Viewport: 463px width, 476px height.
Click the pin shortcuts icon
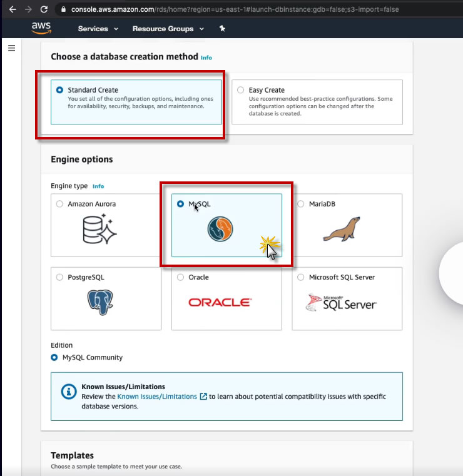pyautogui.click(x=222, y=29)
